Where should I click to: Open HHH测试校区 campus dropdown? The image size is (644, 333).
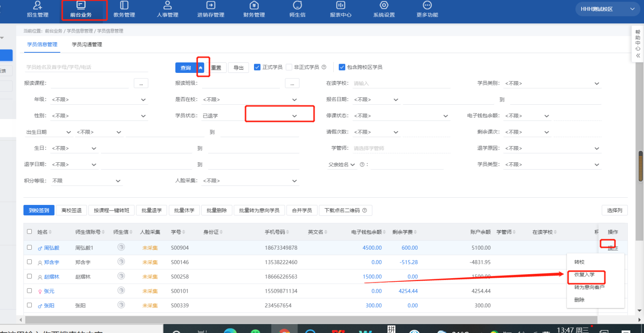pos(608,9)
